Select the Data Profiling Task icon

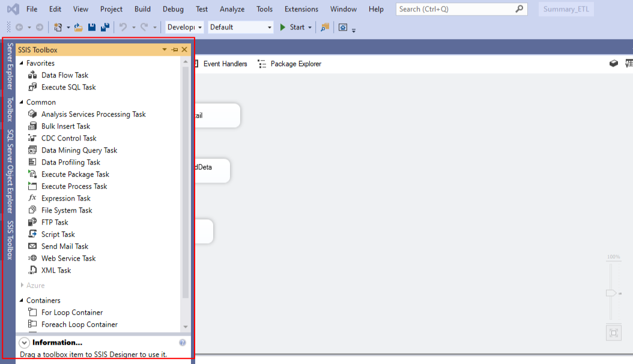coord(32,162)
